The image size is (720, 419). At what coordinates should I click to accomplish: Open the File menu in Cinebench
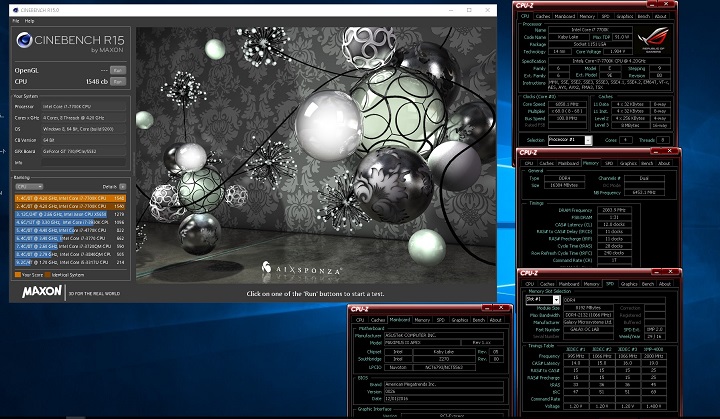click(x=17, y=20)
